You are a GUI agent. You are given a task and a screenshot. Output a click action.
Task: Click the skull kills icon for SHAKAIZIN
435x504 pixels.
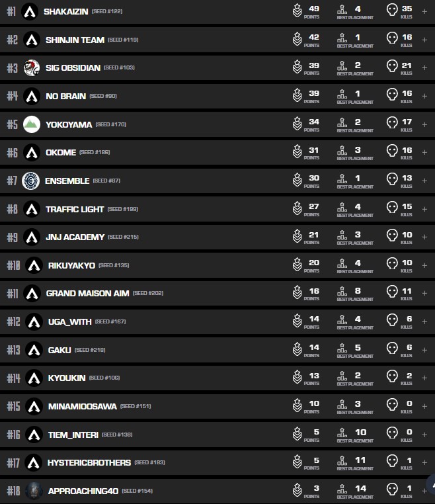(392, 11)
